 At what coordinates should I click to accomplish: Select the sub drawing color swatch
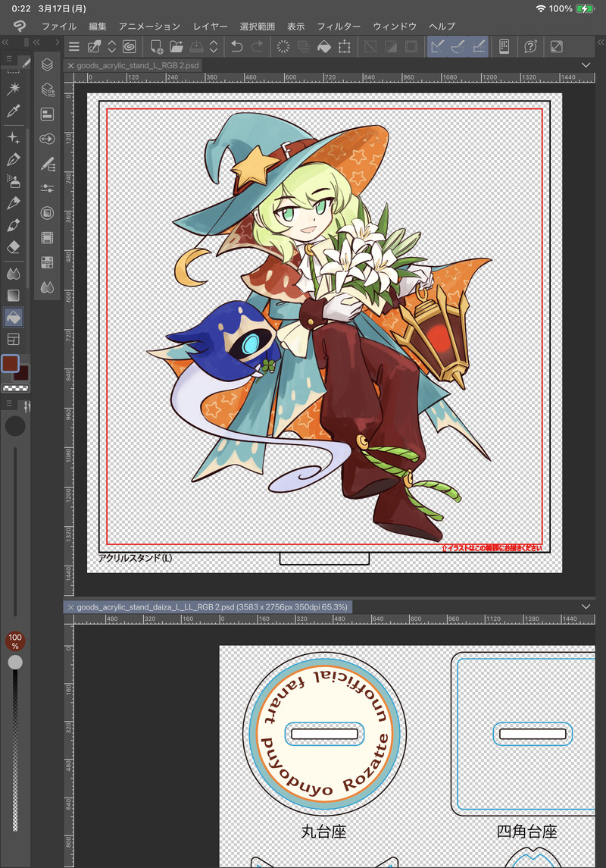[x=22, y=373]
